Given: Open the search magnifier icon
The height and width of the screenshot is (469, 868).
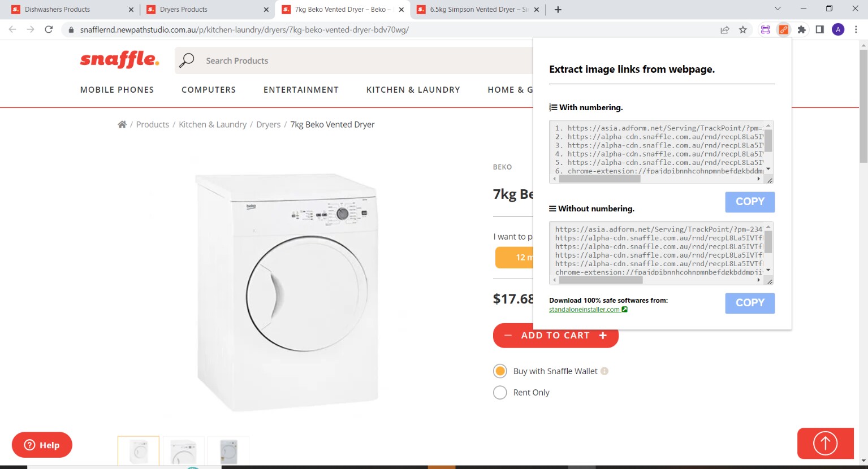Looking at the screenshot, I should point(187,60).
